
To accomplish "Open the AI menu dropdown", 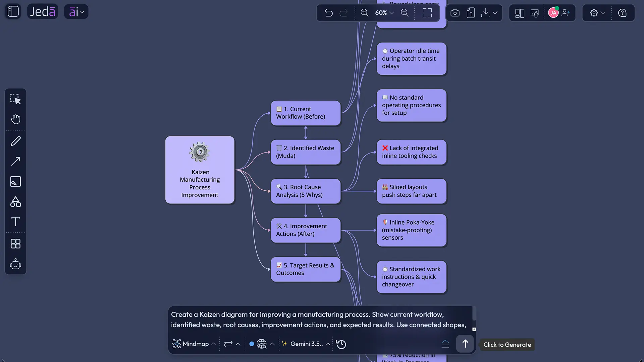I will pyautogui.click(x=76, y=12).
